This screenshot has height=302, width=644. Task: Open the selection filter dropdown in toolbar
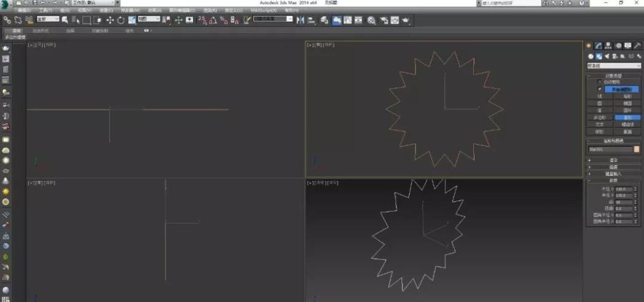[x=48, y=20]
